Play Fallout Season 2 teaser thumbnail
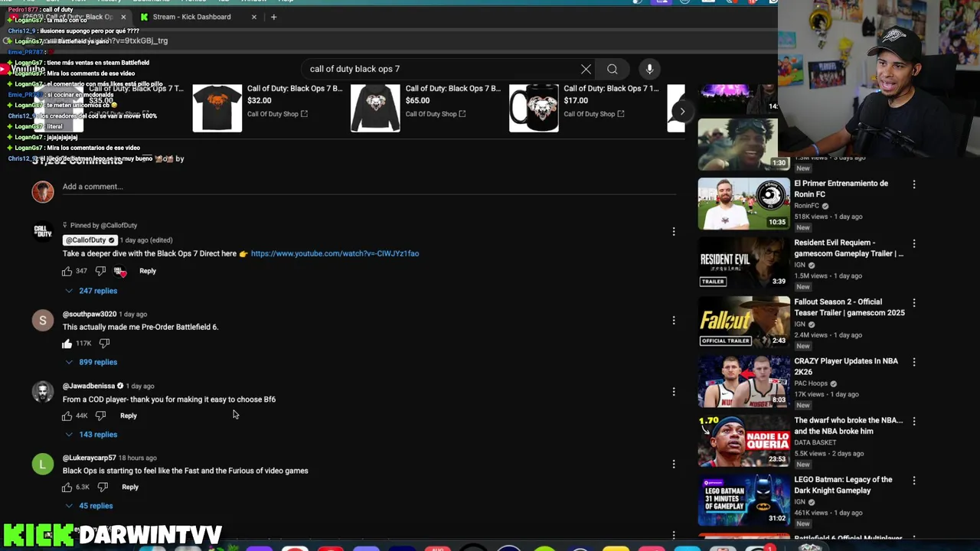Screen dimensions: 980x551 point(743,321)
